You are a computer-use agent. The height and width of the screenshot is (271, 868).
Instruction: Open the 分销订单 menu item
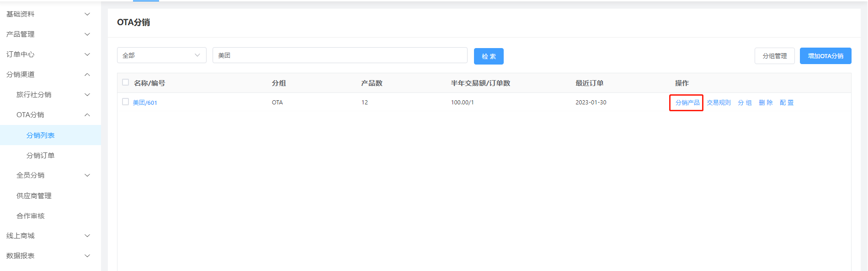(41, 156)
